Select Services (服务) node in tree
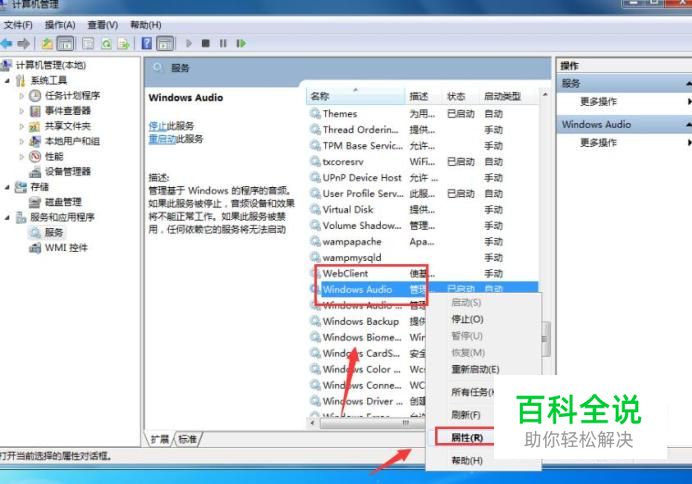 click(54, 232)
